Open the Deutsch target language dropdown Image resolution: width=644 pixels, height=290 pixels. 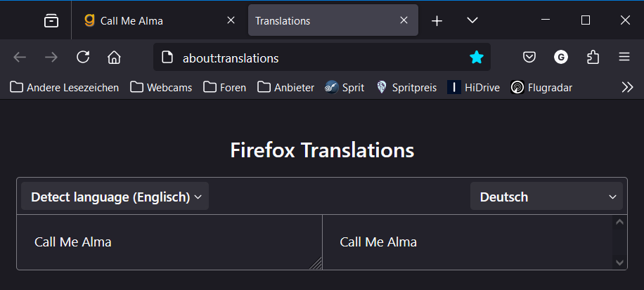point(546,197)
